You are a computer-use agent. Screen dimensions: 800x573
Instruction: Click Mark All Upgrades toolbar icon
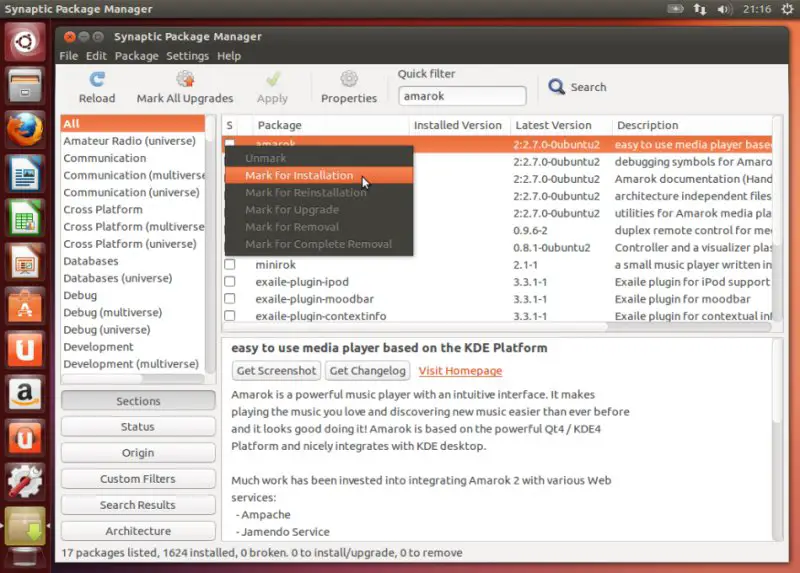point(185,79)
